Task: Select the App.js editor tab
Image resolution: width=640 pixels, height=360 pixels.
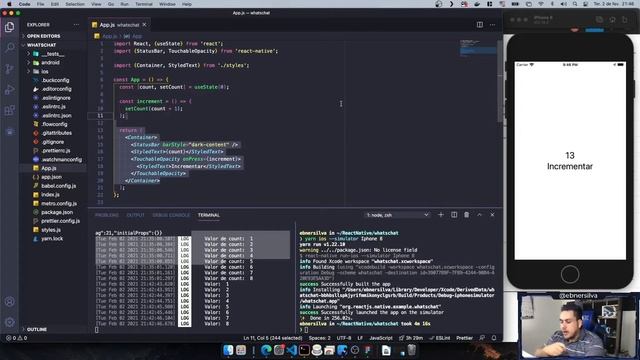Action: (x=119, y=25)
